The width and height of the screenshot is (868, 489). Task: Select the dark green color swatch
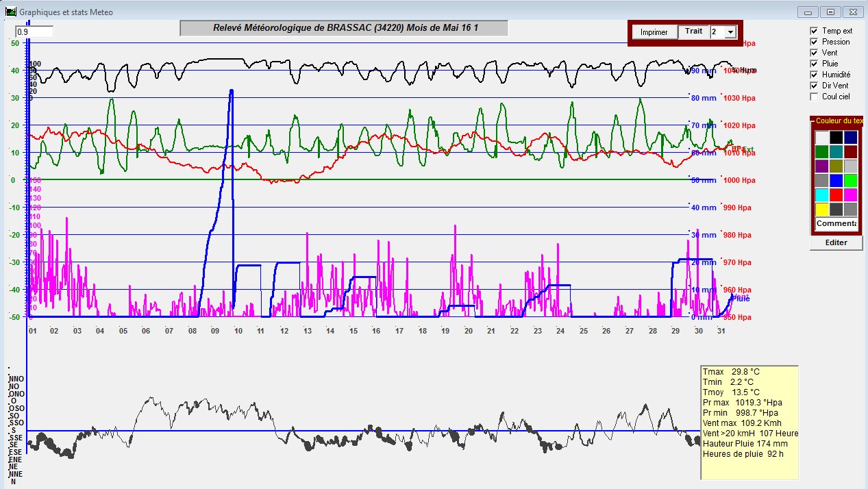[x=821, y=151]
